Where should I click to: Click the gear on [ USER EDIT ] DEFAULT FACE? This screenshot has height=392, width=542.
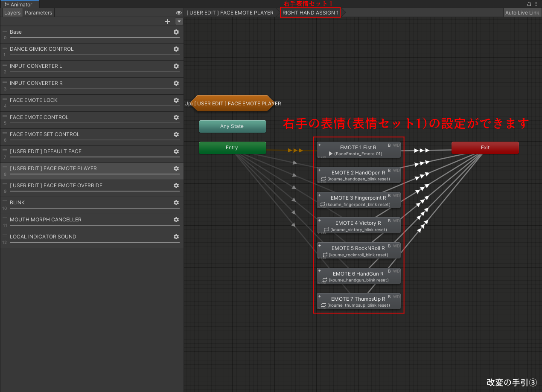(176, 151)
